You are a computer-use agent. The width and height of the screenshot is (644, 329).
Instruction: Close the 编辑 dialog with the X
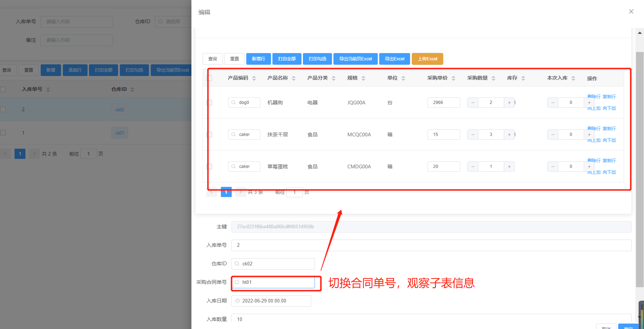click(631, 12)
